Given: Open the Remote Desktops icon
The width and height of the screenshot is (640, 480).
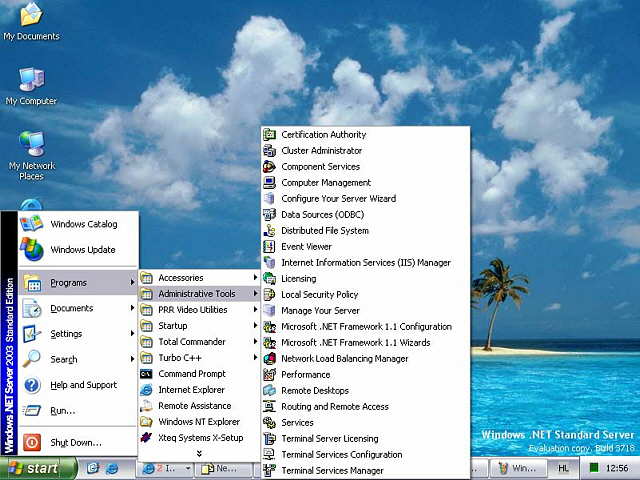Looking at the screenshot, I should (269, 391).
